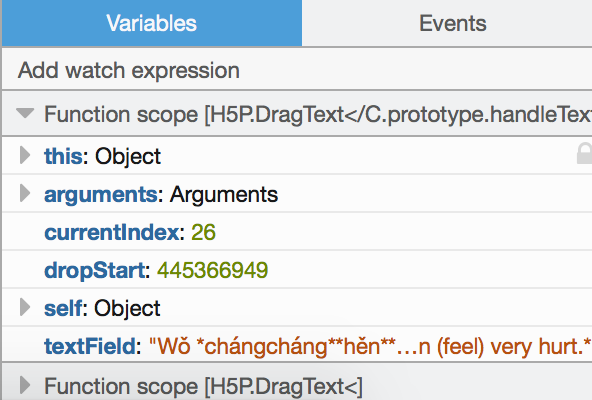Click the 'Arguments' value text
The image size is (592, 400).
pos(224,195)
